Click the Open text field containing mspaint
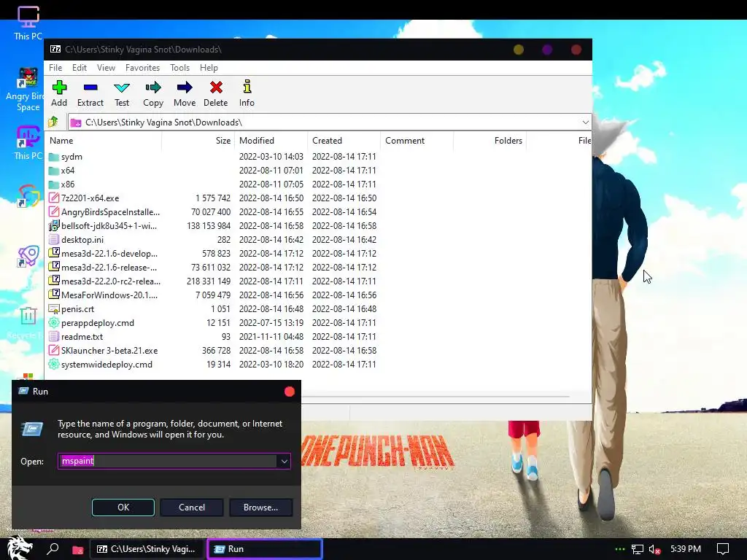747x560 pixels. [x=169, y=461]
